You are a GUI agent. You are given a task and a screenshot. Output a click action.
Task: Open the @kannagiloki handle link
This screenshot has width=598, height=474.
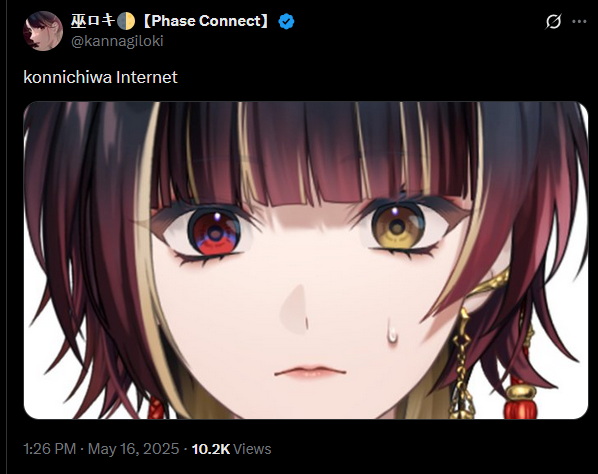pyautogui.click(x=117, y=41)
